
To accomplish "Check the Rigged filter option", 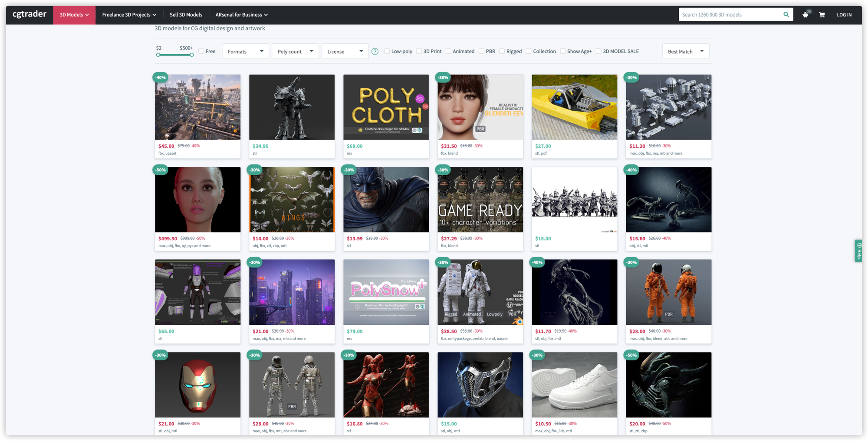I will (x=501, y=51).
